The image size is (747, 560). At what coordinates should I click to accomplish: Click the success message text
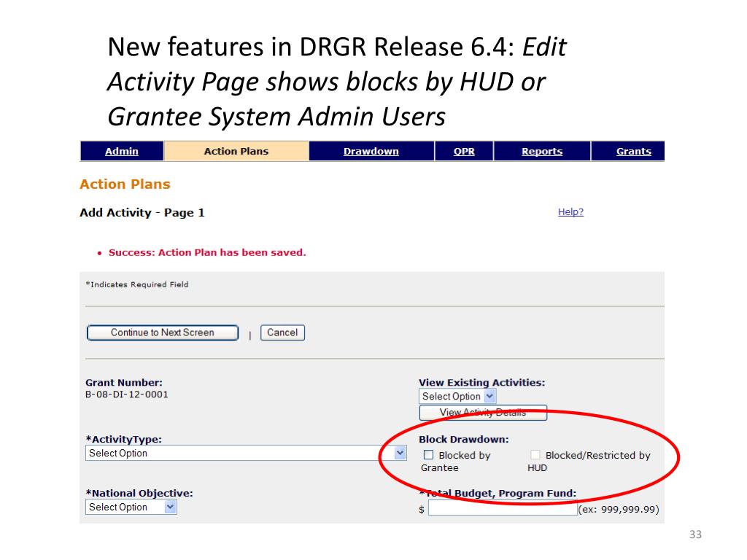(x=207, y=252)
